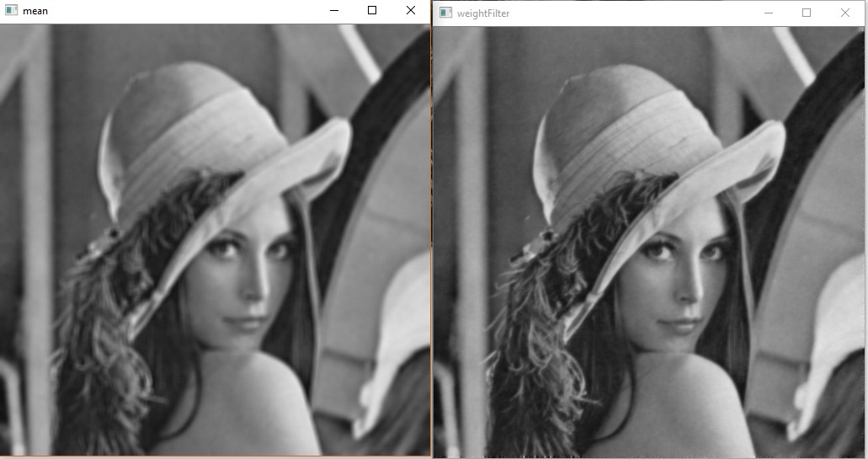Close the weightFilter window
868x459 pixels.
pyautogui.click(x=845, y=13)
